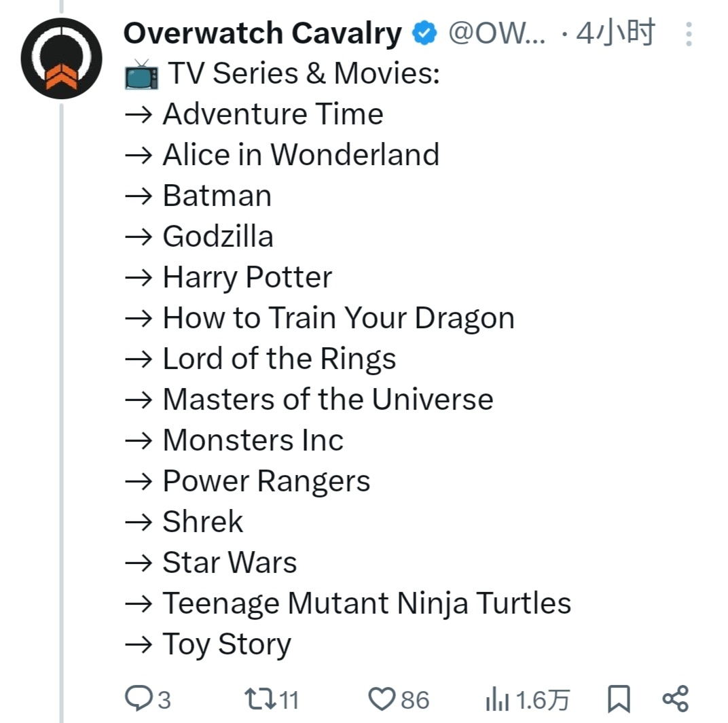The image size is (728, 723).
Task: Click the Overwatch Cavalry profile avatar
Action: click(x=61, y=59)
